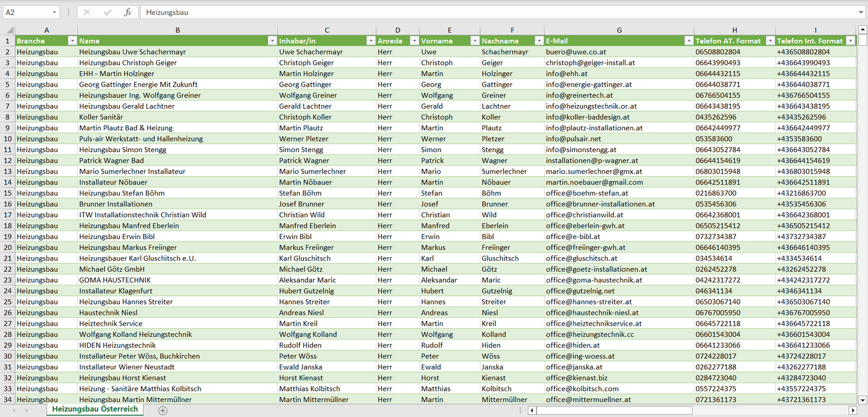The width and height of the screenshot is (868, 417).
Task: Expand the formula bar with chevron
Action: pos(861,12)
